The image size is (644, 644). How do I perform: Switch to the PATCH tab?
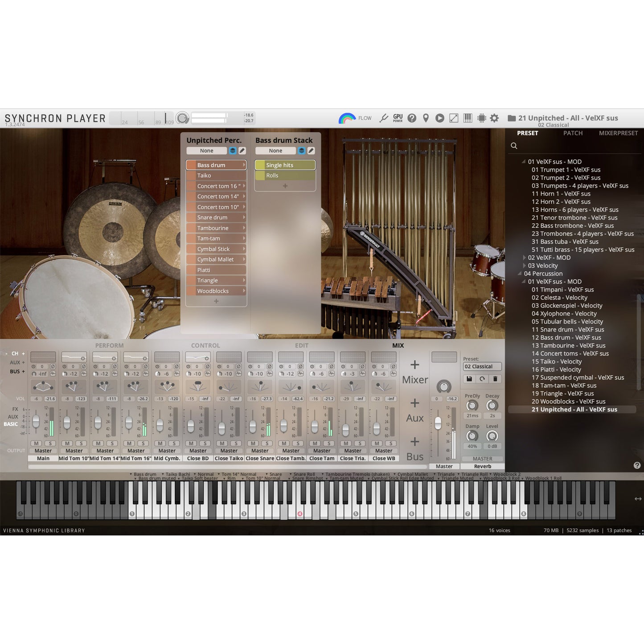(573, 133)
